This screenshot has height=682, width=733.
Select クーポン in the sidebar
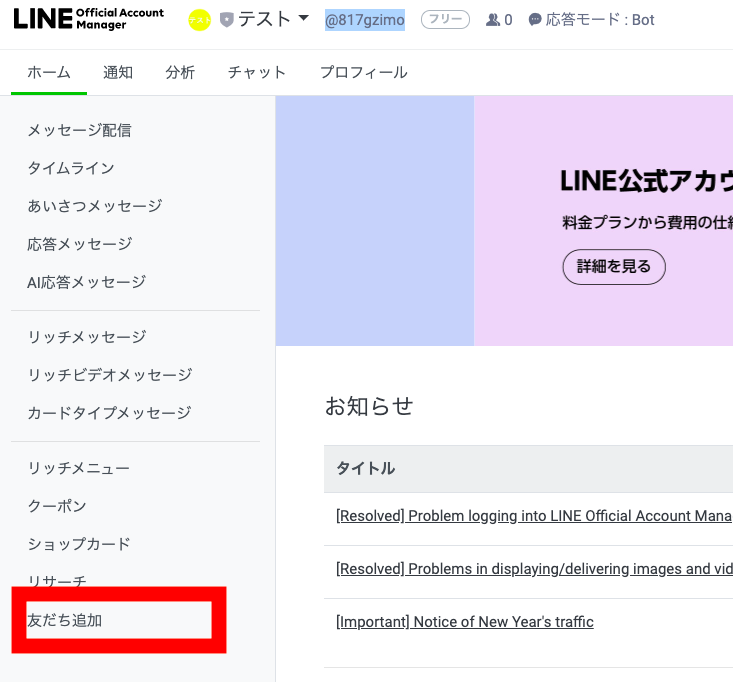pyautogui.click(x=57, y=505)
